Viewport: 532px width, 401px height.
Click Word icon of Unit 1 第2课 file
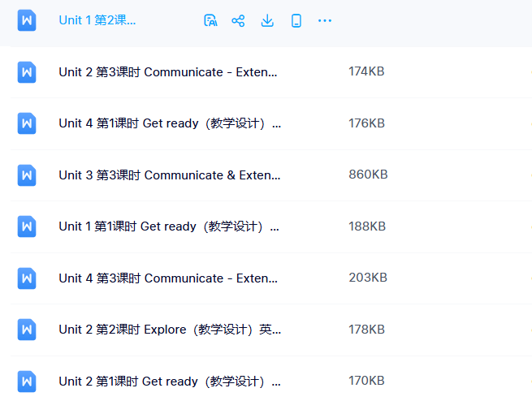27,20
